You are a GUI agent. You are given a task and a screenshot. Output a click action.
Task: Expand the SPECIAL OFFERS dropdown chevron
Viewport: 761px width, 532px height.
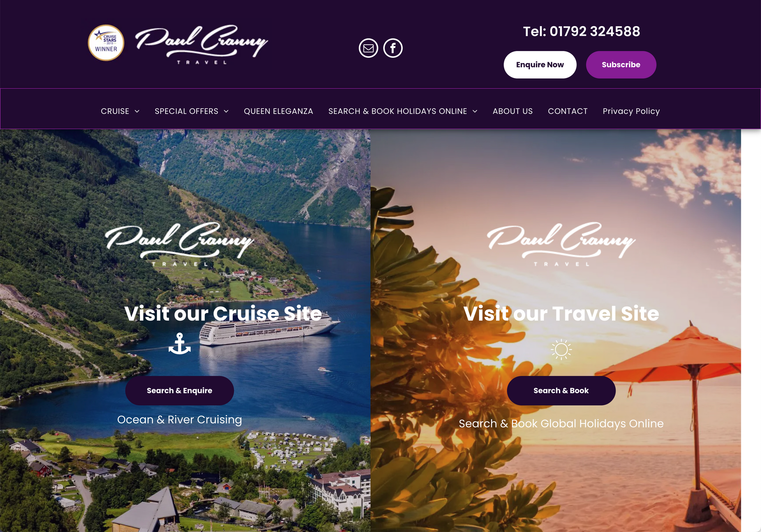pyautogui.click(x=226, y=111)
